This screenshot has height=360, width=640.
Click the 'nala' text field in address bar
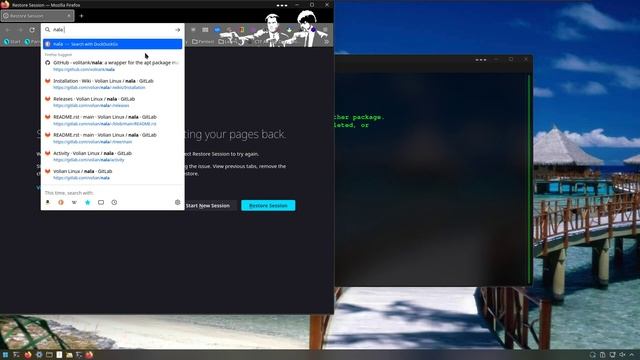pos(113,30)
